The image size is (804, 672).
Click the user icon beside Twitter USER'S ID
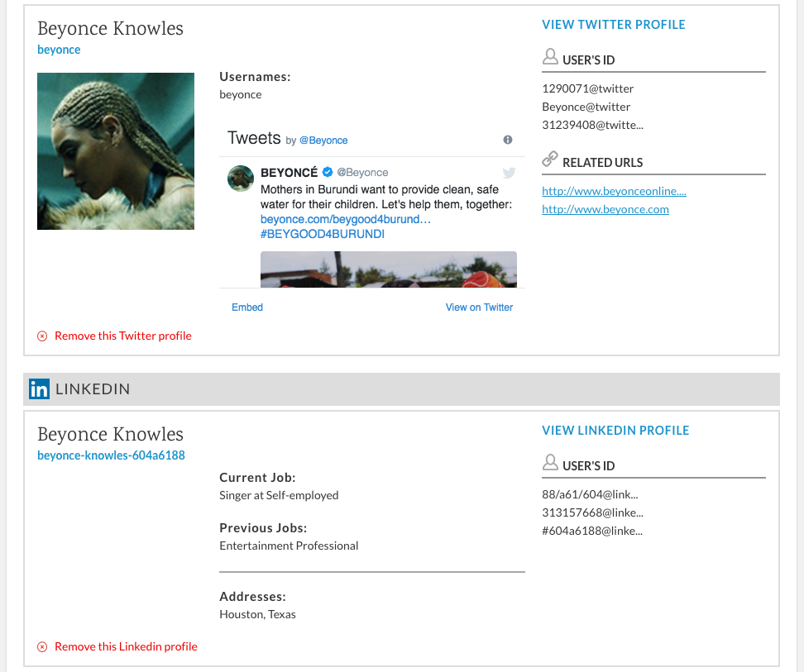tap(550, 56)
